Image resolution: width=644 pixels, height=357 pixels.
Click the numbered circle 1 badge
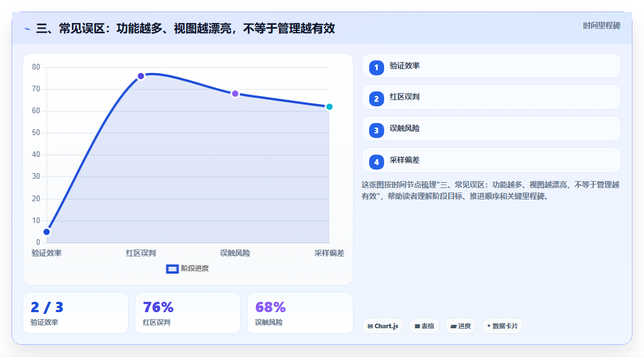tap(376, 68)
